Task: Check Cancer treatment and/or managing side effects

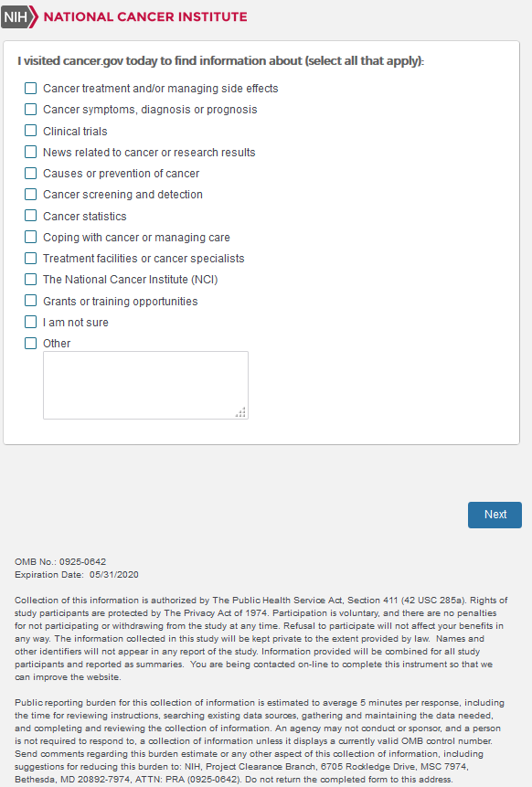Action: click(x=30, y=89)
